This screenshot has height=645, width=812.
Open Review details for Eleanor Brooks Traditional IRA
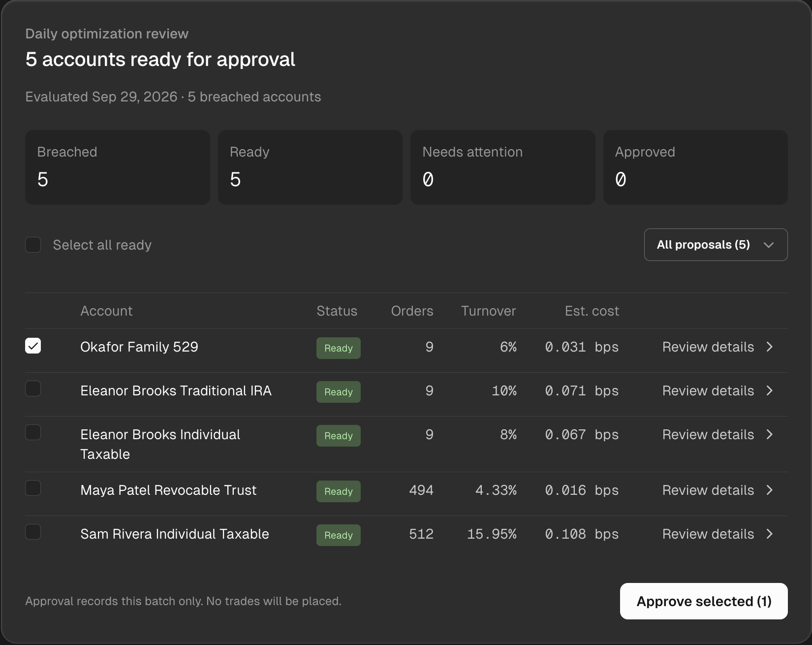[x=718, y=391]
